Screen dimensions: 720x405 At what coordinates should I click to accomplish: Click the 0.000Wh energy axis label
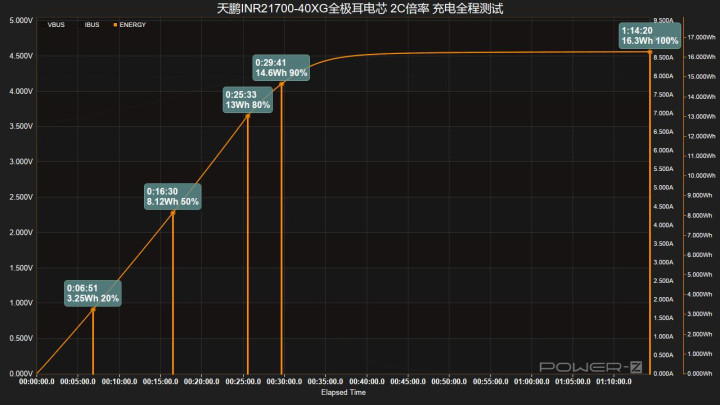coord(701,373)
